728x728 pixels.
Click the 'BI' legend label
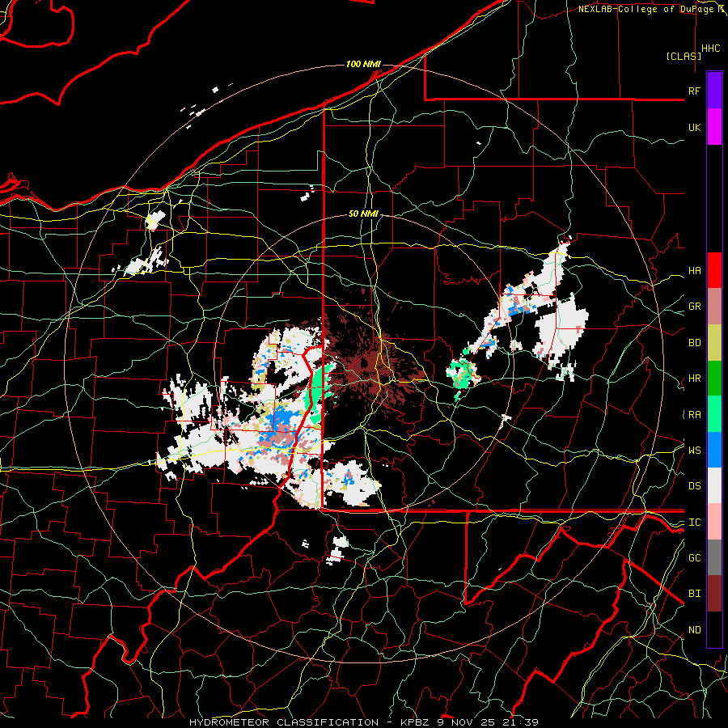(694, 594)
